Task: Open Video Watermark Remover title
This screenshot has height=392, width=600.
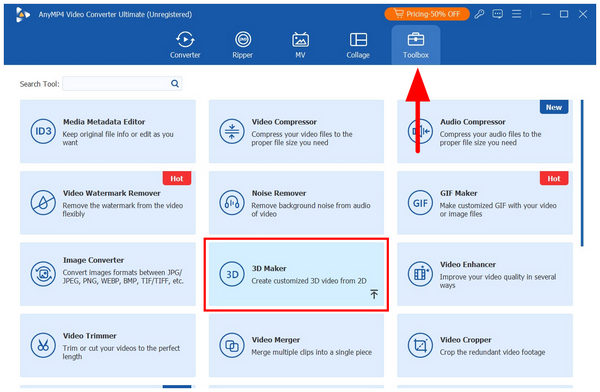Action: pyautogui.click(x=111, y=193)
